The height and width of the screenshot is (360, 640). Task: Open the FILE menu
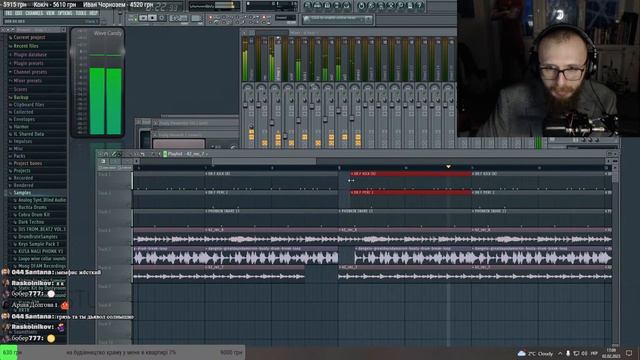(x=8, y=13)
